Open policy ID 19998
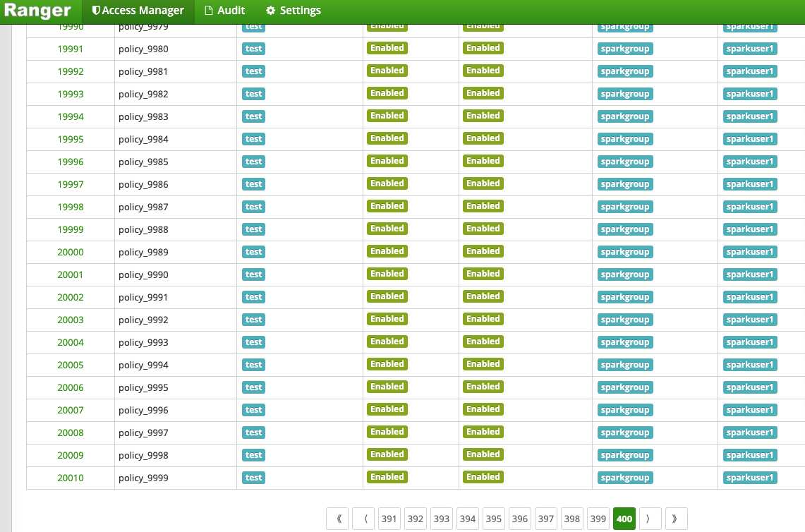The width and height of the screenshot is (805, 532). 71,207
